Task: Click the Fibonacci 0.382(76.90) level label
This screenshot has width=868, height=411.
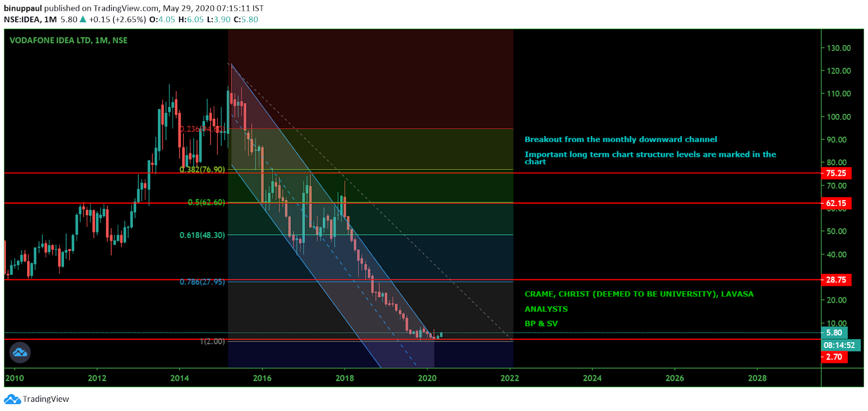Action: 202,169
